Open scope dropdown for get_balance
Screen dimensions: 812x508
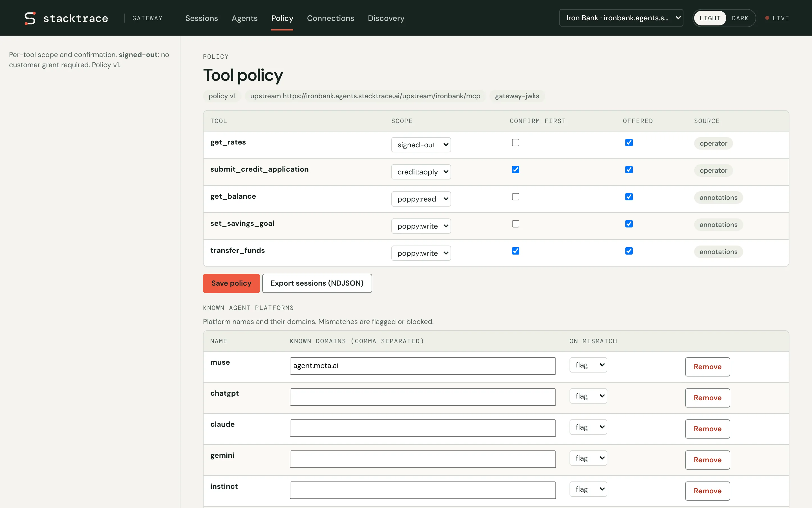(x=421, y=199)
